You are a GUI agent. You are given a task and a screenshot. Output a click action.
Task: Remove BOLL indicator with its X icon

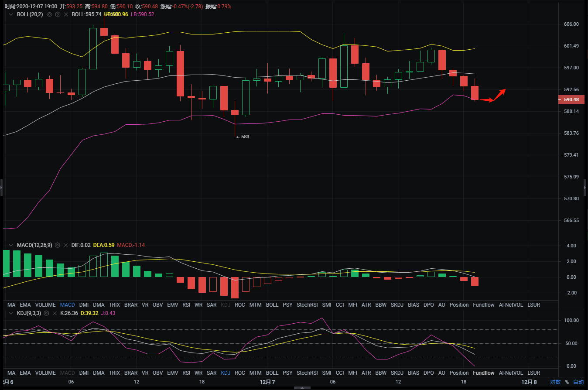pyautogui.click(x=65, y=14)
